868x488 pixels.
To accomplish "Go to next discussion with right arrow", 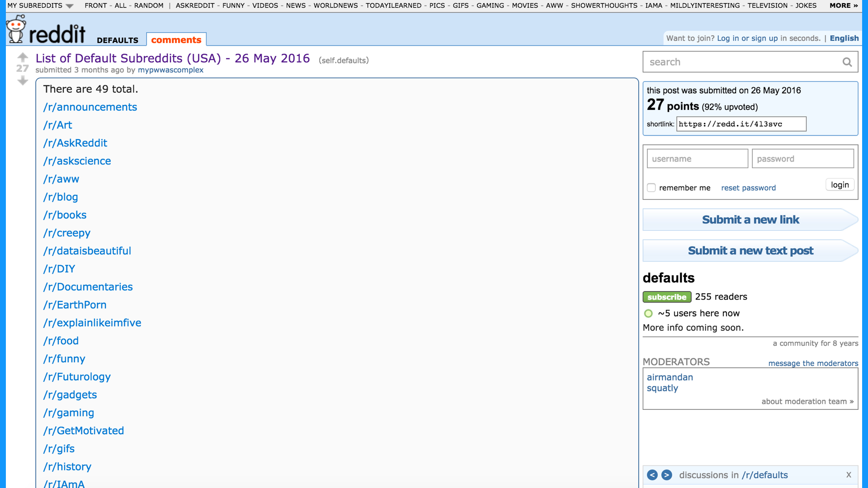I will pyautogui.click(x=666, y=475).
